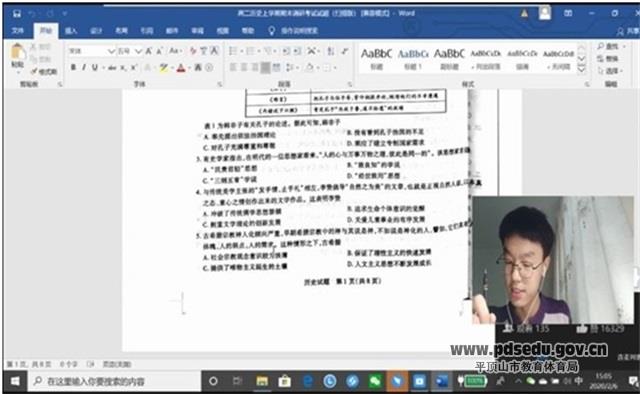Image resolution: width=640 pixels, height=394 pixels.
Task: Open the 文件 File tab
Action: [x=18, y=31]
